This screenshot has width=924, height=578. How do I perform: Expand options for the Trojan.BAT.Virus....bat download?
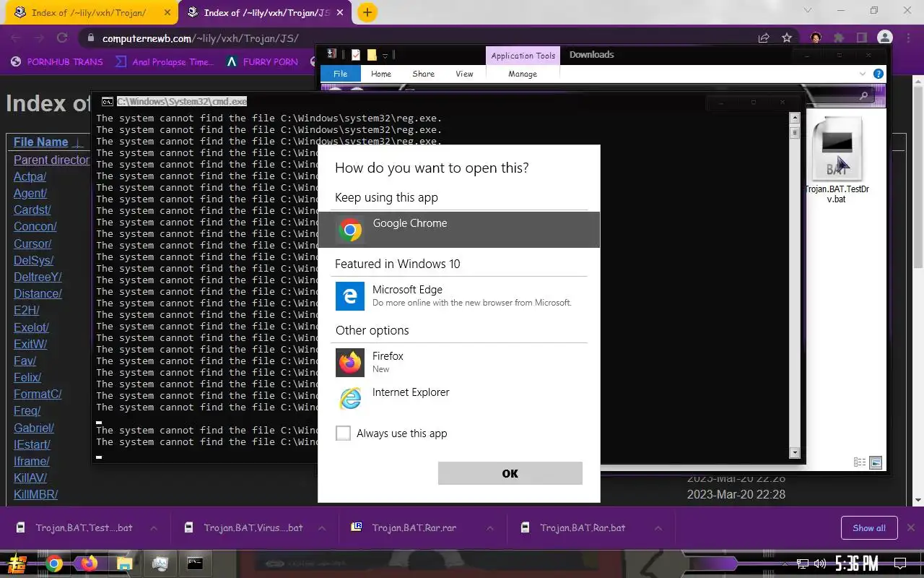coord(323,528)
